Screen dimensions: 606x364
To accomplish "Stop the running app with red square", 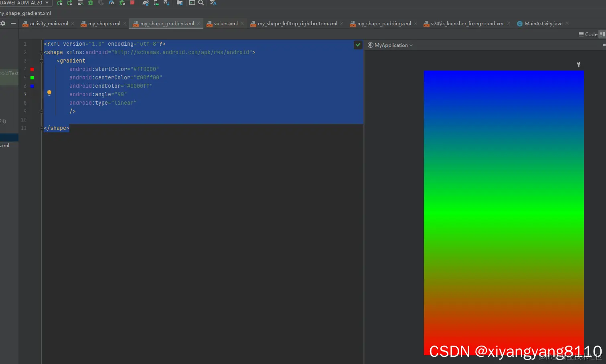I will pos(132,2).
